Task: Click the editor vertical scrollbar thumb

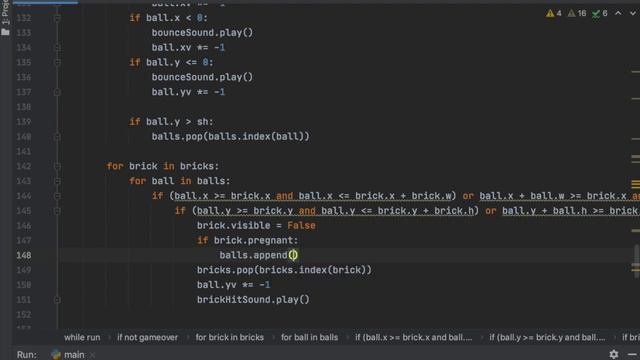Action: [636, 261]
